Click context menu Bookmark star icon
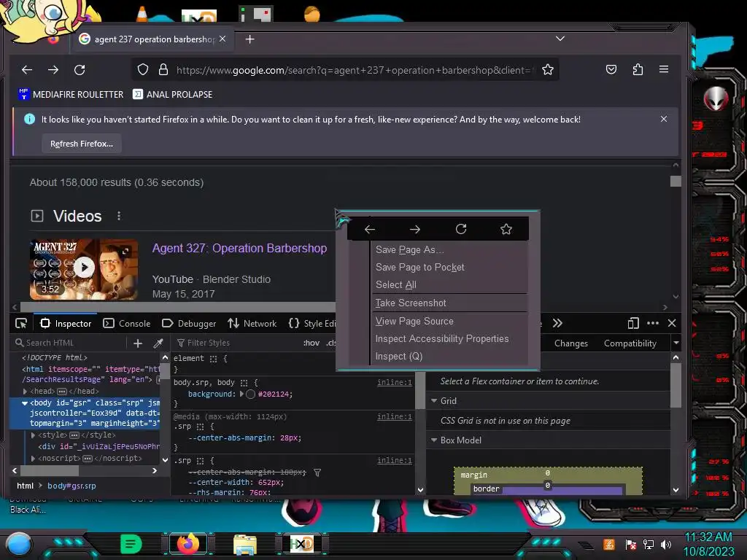747x560 pixels. (506, 229)
